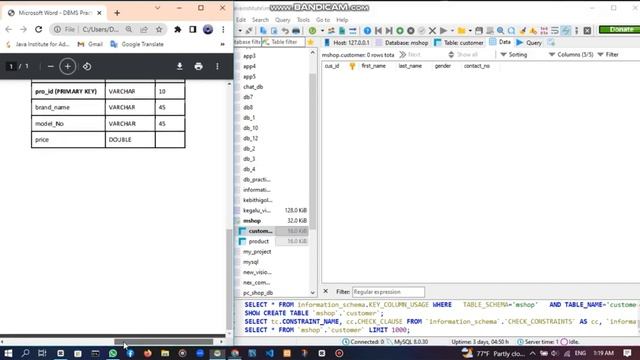Screen dimensions: 640x360
Task: Click the undo icon in HeidiSQL toolbar
Action: pos(285,31)
